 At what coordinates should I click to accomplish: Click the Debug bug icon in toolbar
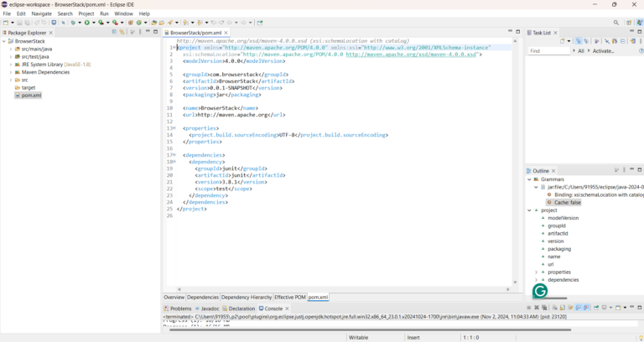[73, 23]
